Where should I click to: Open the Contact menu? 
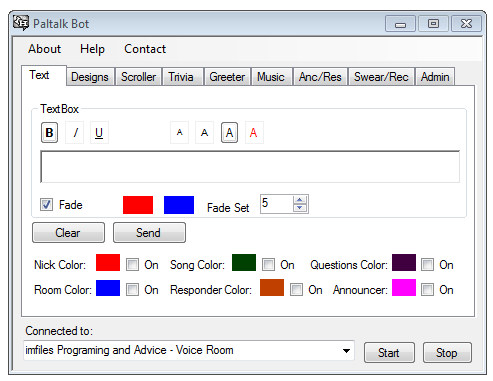point(145,49)
